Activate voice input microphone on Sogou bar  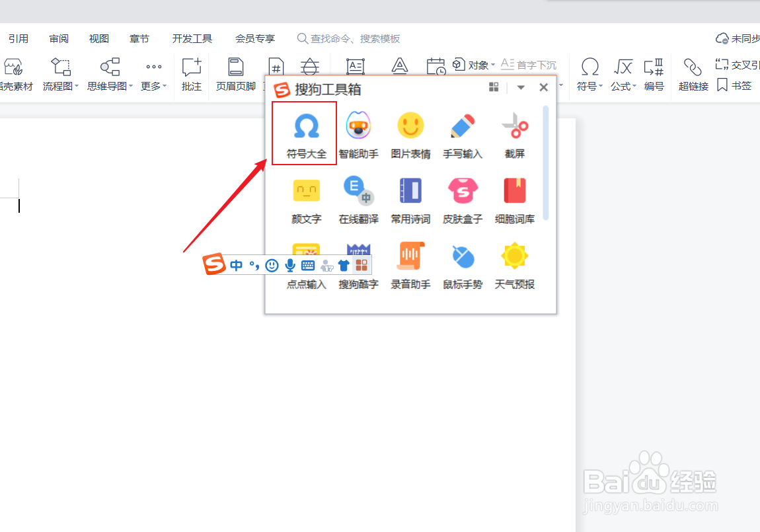(x=290, y=265)
